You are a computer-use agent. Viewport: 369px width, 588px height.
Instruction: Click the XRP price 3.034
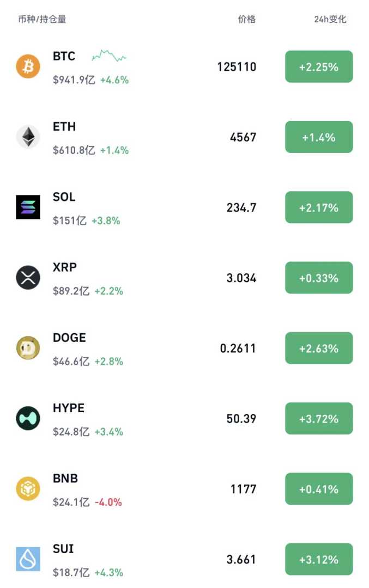[x=241, y=278]
